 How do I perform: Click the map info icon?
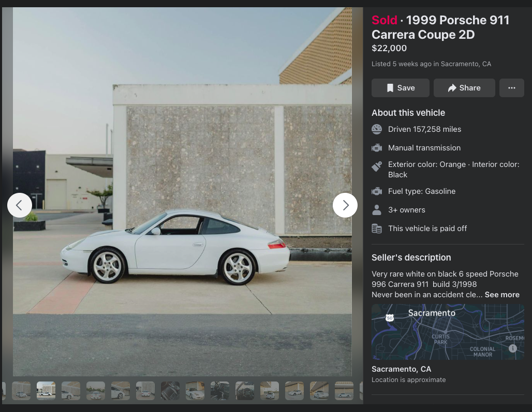(513, 348)
